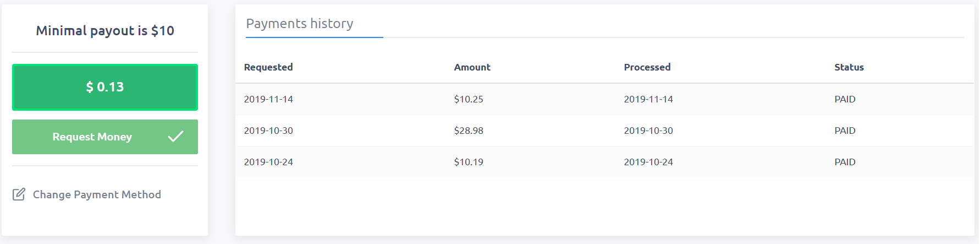Click the $10.25 amount cell
The image size is (980, 244).
(469, 99)
